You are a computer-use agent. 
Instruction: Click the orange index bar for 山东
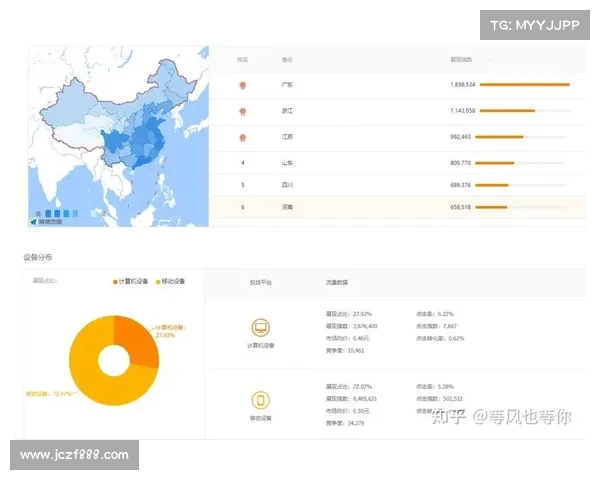[494, 163]
